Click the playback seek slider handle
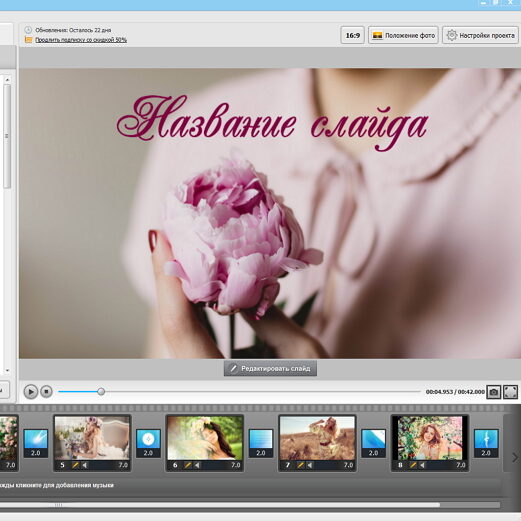The width and height of the screenshot is (521, 521). [x=101, y=391]
